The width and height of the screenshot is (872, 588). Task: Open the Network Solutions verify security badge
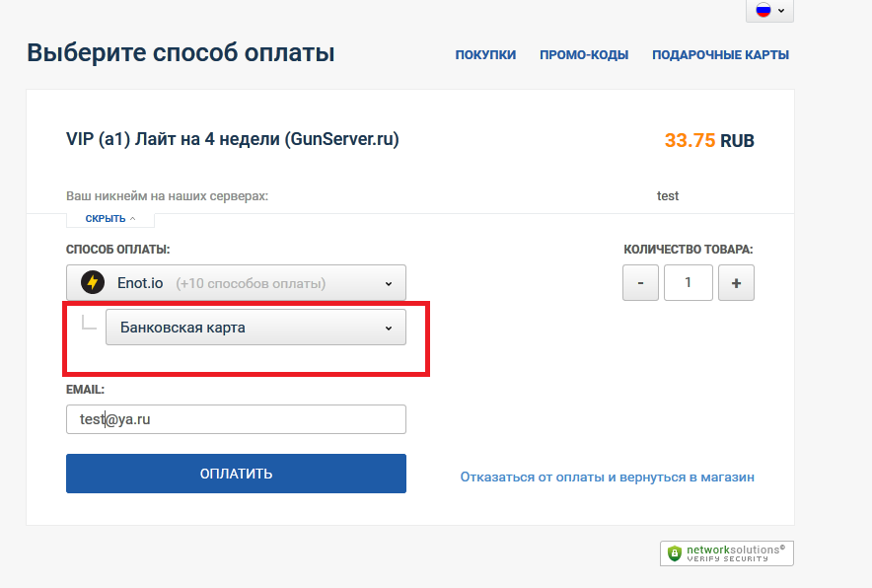727,553
